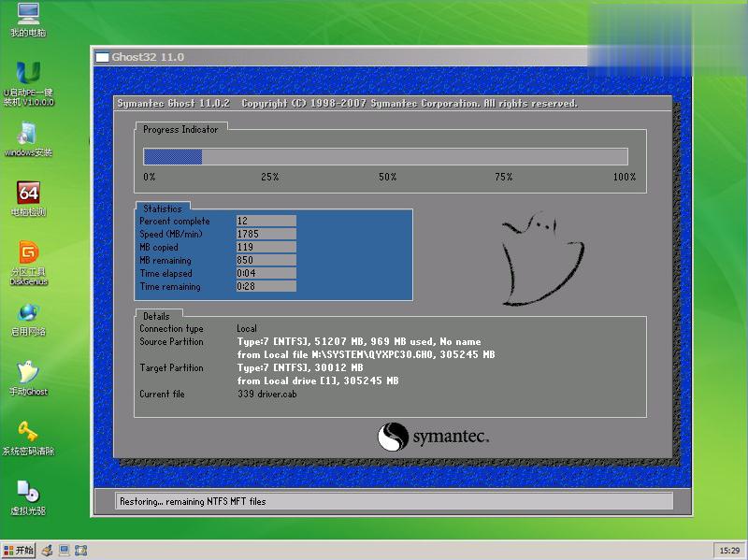748x560 pixels.
Task: Click the 75% progress scale label
Action: click(503, 177)
